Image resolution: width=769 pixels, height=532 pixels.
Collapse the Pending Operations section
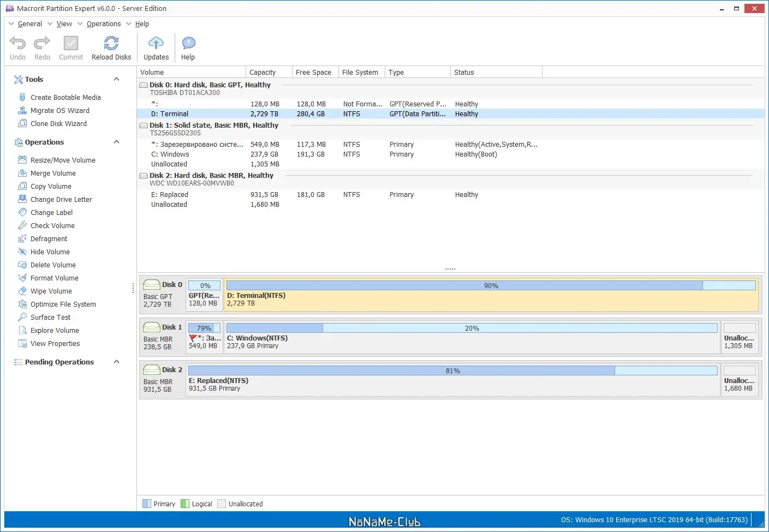tap(116, 362)
